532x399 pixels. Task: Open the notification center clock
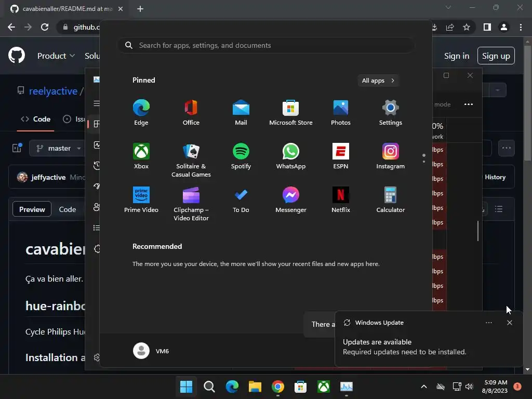tap(495, 387)
